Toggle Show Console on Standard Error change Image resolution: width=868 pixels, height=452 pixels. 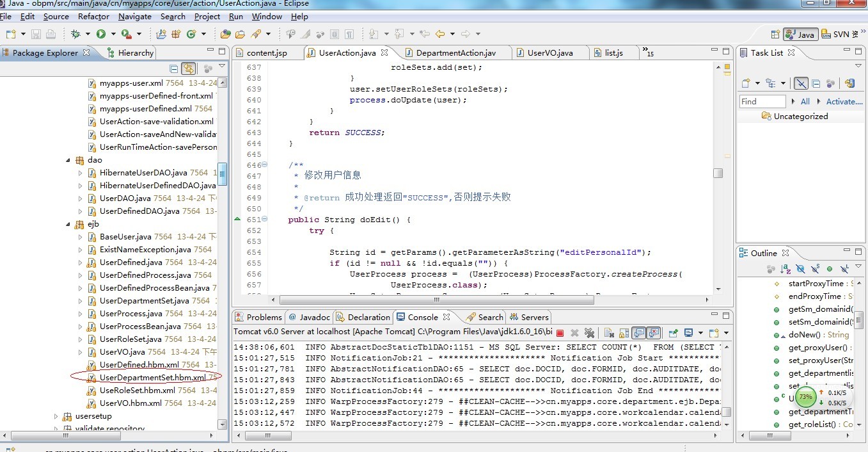click(654, 333)
